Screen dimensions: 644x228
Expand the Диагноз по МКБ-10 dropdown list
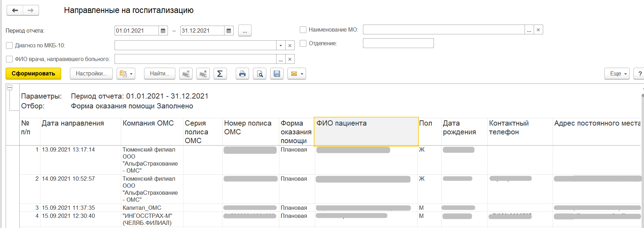coord(280,45)
